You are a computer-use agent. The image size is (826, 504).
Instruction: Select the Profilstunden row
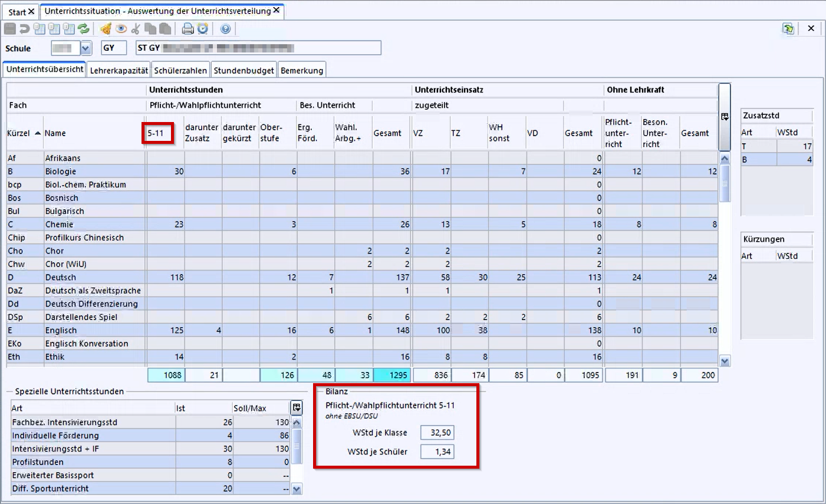[x=151, y=462]
